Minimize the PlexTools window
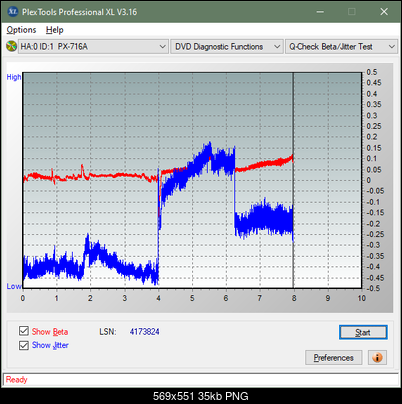The width and height of the screenshot is (402, 404). (x=320, y=12)
